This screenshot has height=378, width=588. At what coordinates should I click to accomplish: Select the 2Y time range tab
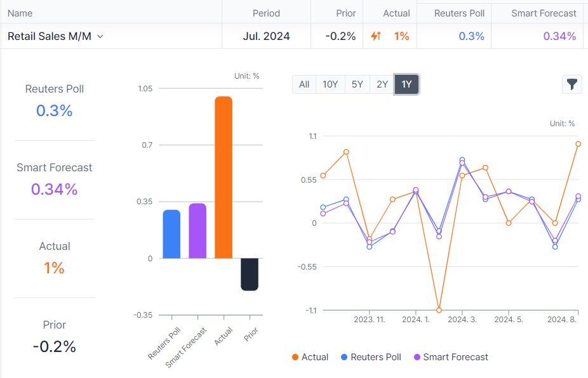click(382, 84)
